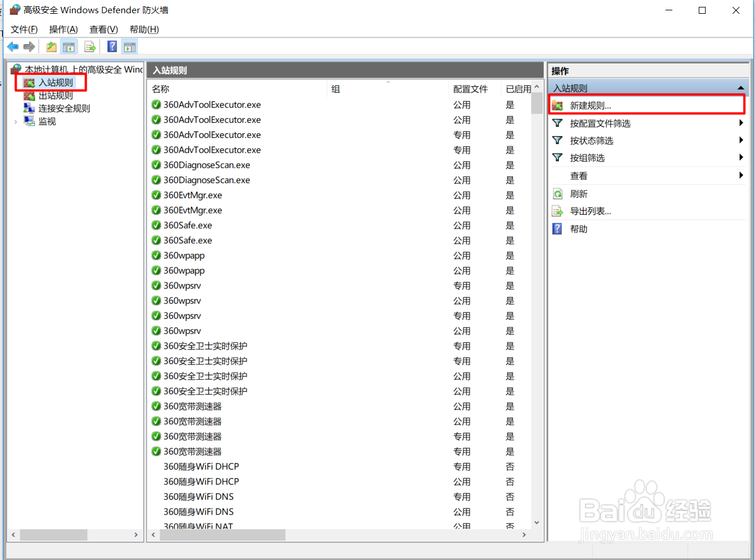Screen dimensions: 755x560
Task: Click the 新建规则 icon in the actions pane
Action: (557, 106)
